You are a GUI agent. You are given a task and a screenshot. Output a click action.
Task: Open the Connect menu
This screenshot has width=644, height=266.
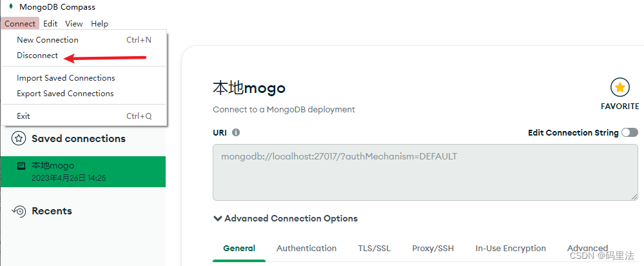coord(20,23)
